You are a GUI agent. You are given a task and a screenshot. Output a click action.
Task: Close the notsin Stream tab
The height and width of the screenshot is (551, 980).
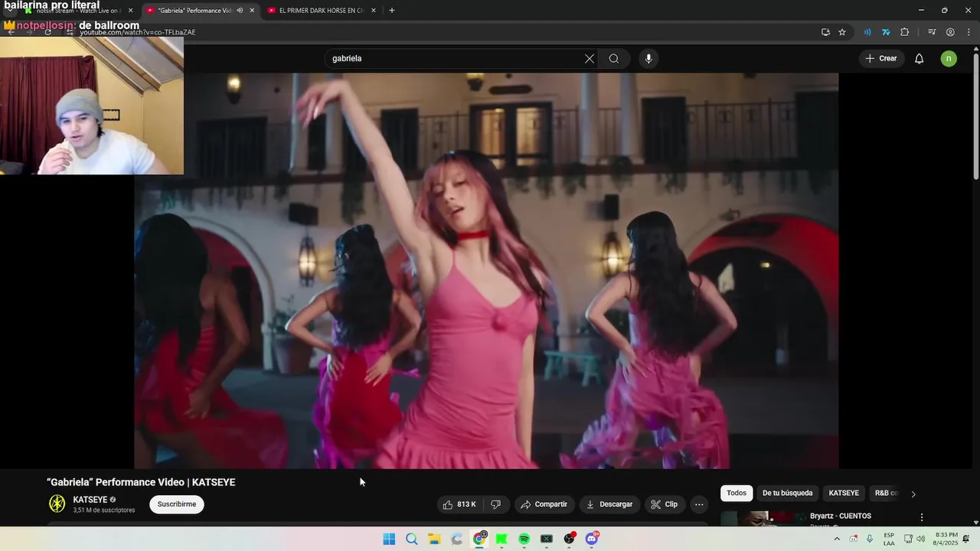click(130, 11)
